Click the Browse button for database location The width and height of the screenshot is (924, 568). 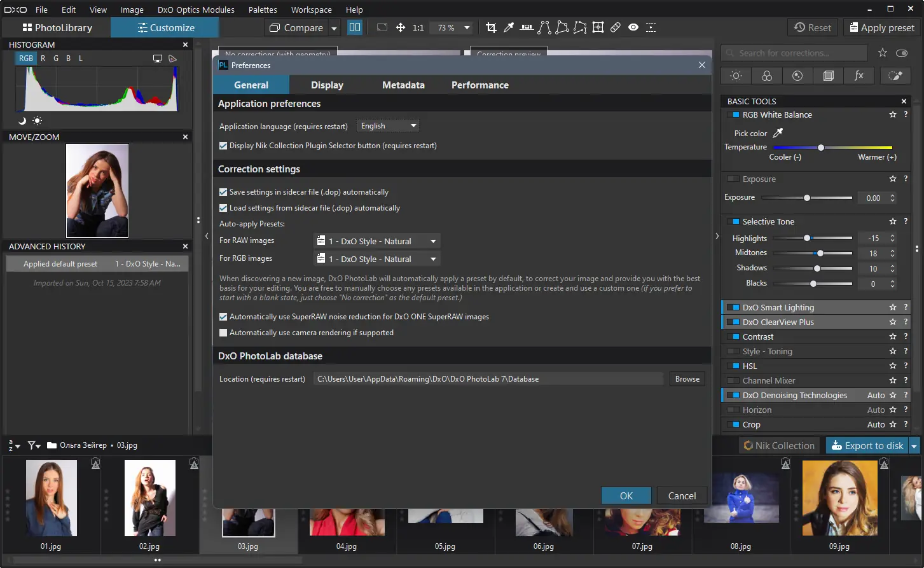coord(687,379)
